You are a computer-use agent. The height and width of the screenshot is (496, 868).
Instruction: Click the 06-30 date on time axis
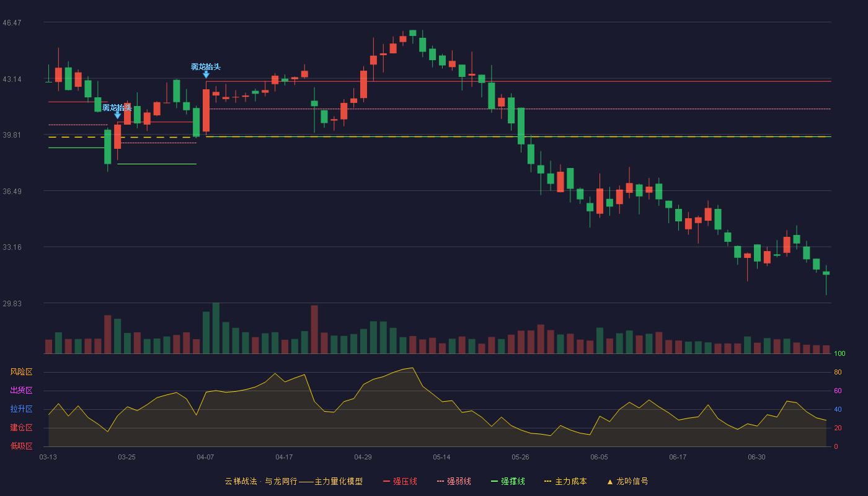pyautogui.click(x=756, y=458)
